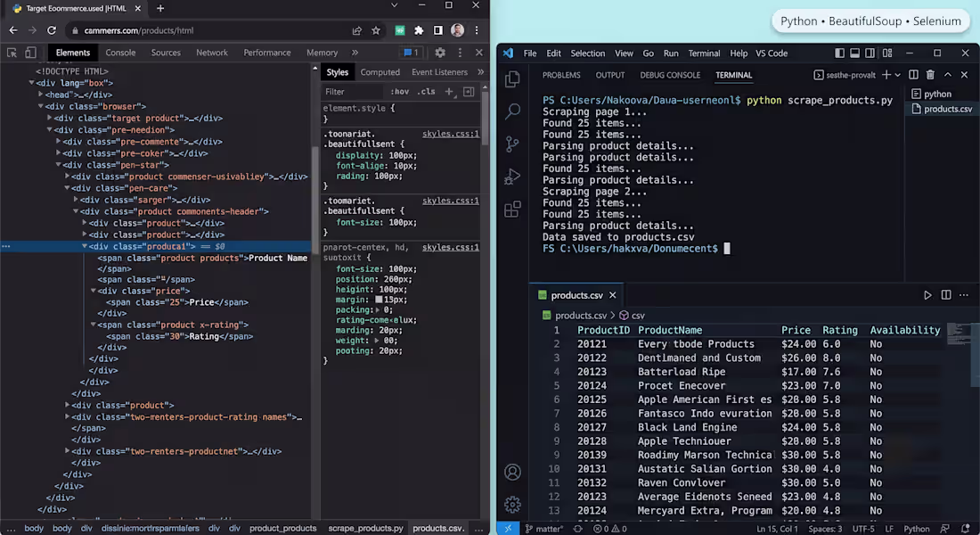Toggle the :hov element state button

pyautogui.click(x=399, y=91)
